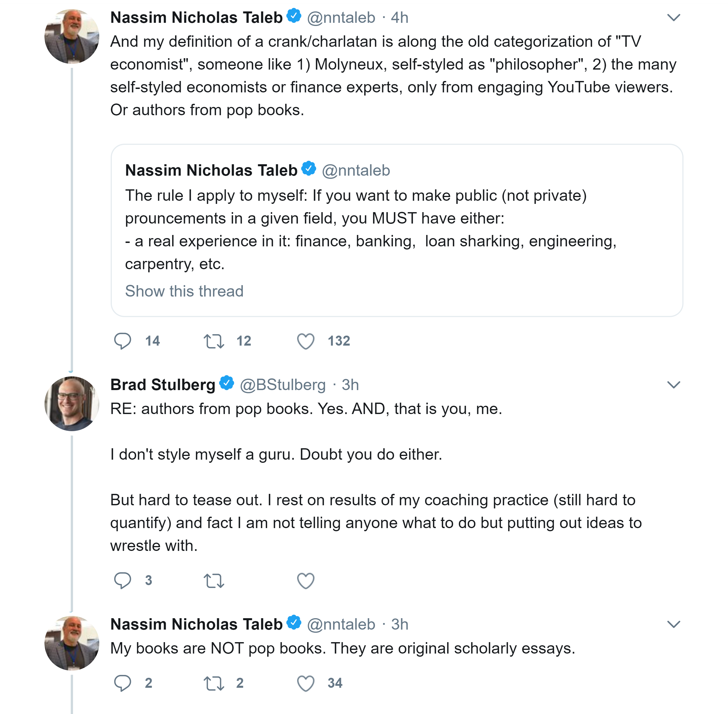This screenshot has width=728, height=714.
Task: Like Brad Stulberg's tweet
Action: [x=306, y=581]
